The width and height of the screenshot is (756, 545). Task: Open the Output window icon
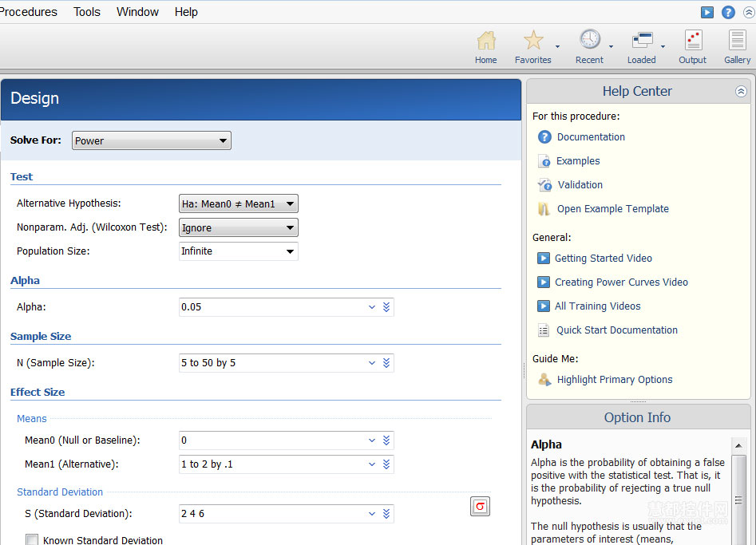pyautogui.click(x=693, y=40)
